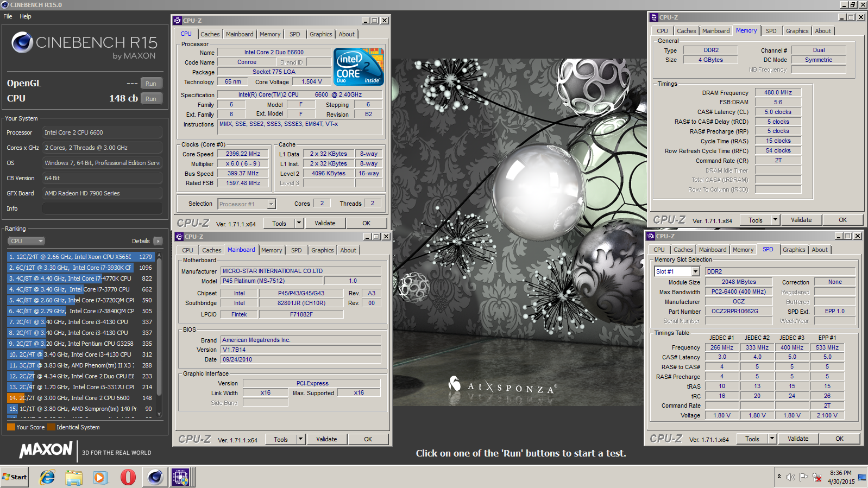868x488 pixels.
Task: Select Graphics tab in Memory window
Action: [797, 31]
